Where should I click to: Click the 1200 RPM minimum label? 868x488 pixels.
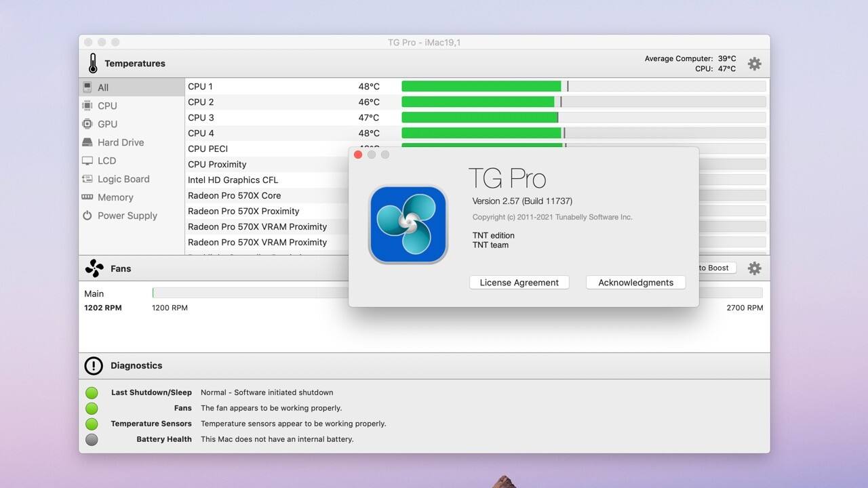click(170, 308)
